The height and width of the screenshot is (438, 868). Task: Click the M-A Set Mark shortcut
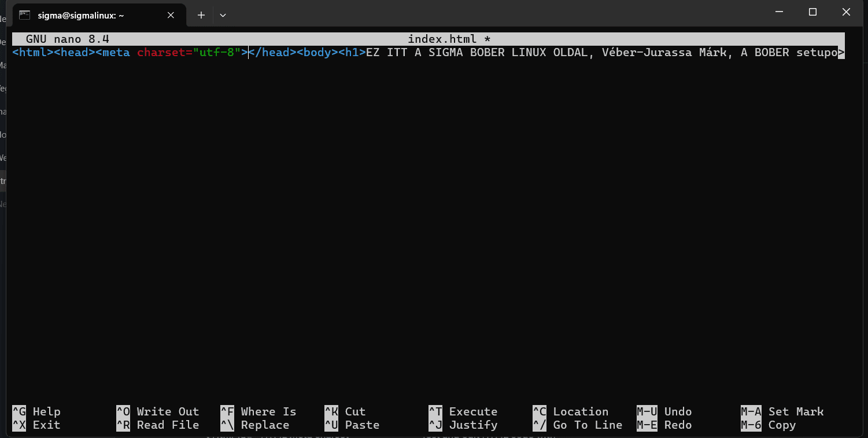(x=782, y=411)
